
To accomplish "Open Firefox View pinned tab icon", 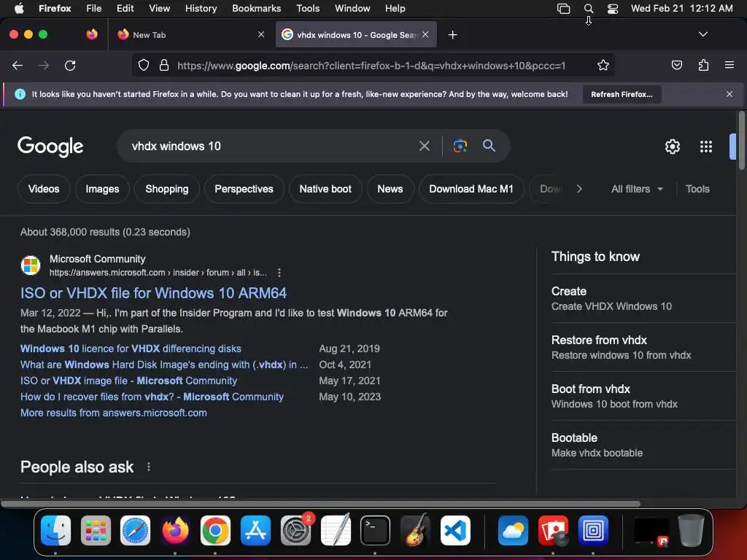I will click(92, 34).
